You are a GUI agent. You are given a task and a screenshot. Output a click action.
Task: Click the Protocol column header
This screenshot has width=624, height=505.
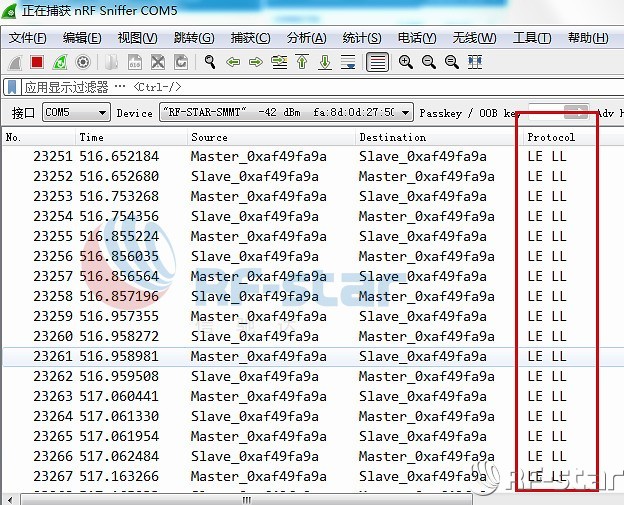point(551,137)
